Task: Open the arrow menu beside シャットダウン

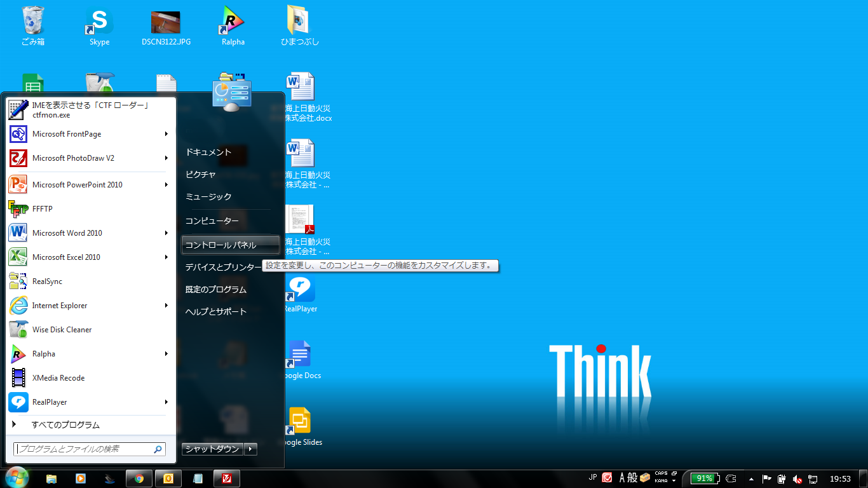Action: click(251, 449)
